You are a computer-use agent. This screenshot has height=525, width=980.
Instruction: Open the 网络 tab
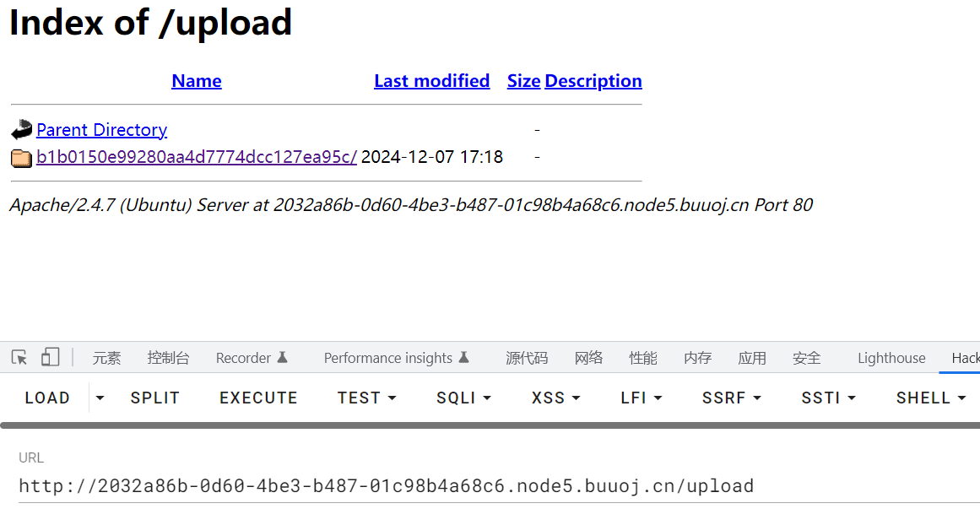[588, 358]
